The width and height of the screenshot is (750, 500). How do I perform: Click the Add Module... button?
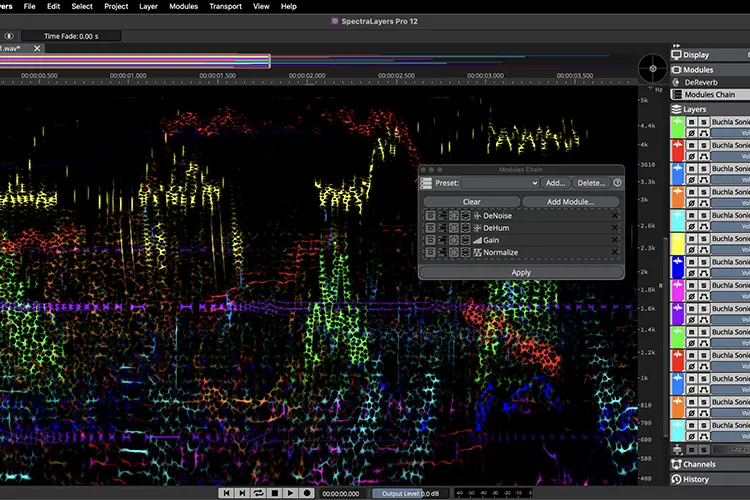[570, 202]
